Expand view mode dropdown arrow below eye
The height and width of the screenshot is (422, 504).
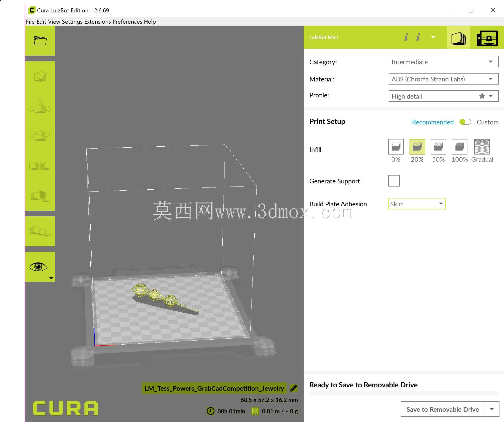(x=51, y=278)
